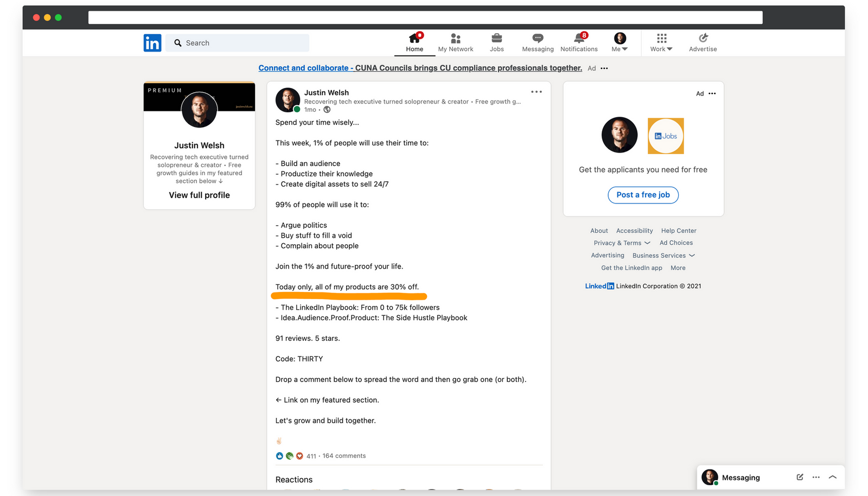Open the Advertise icon
This screenshot has height=496, width=868.
(x=703, y=37)
